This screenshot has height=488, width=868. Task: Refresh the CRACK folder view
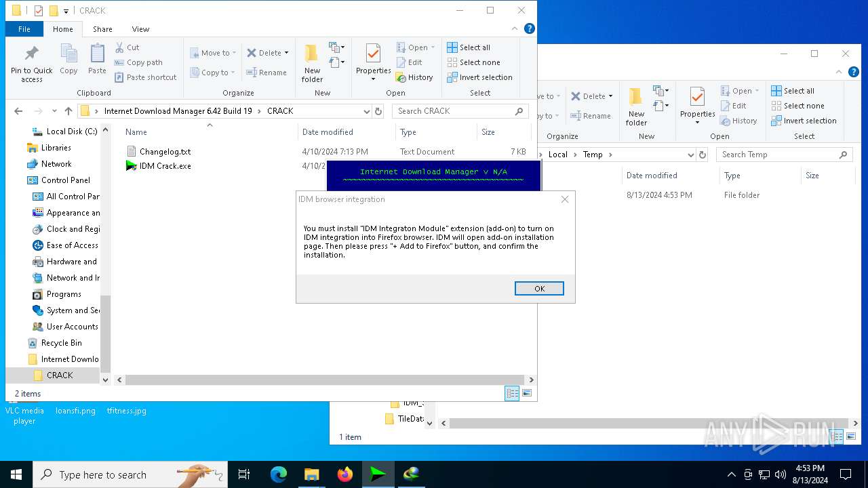(x=378, y=111)
